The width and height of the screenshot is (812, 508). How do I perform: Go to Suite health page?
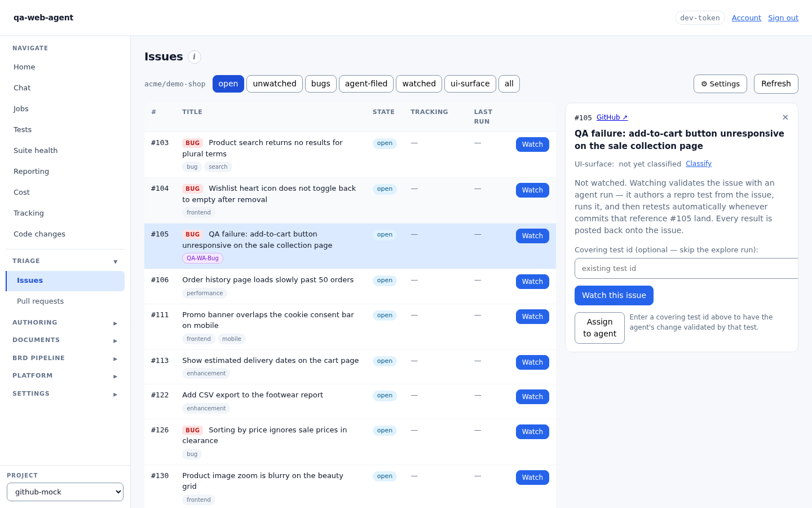click(65, 150)
